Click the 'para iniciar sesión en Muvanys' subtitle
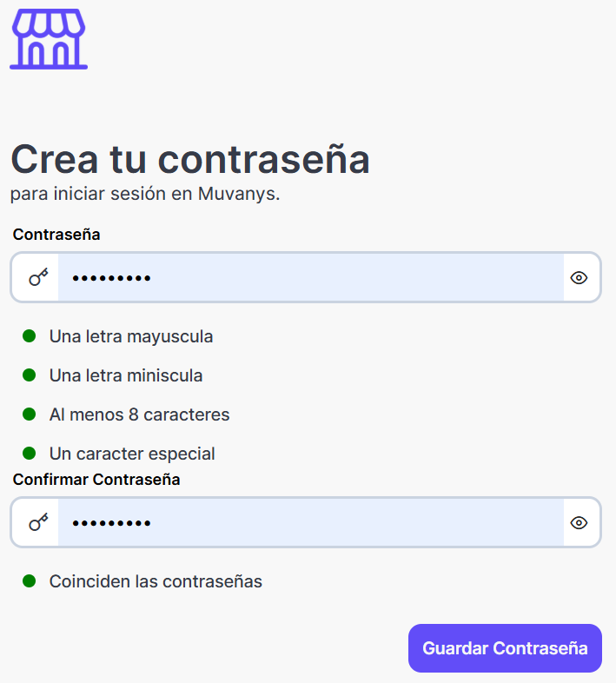This screenshot has width=616, height=683. 144,194
